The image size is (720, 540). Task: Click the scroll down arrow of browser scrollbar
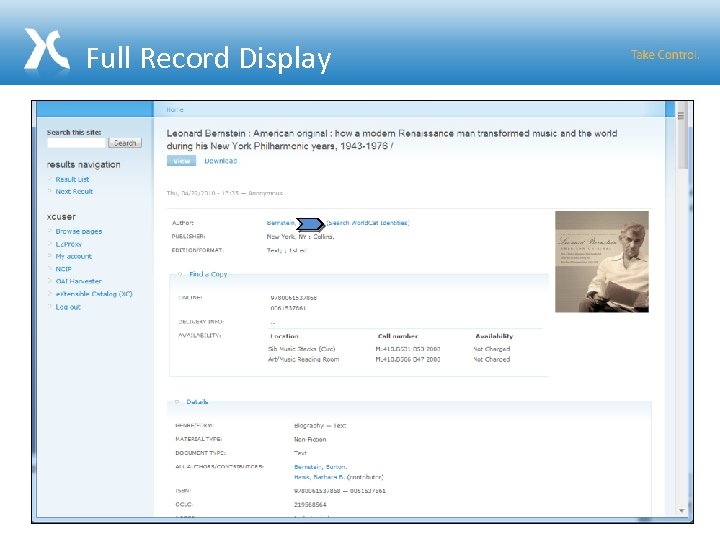click(681, 511)
